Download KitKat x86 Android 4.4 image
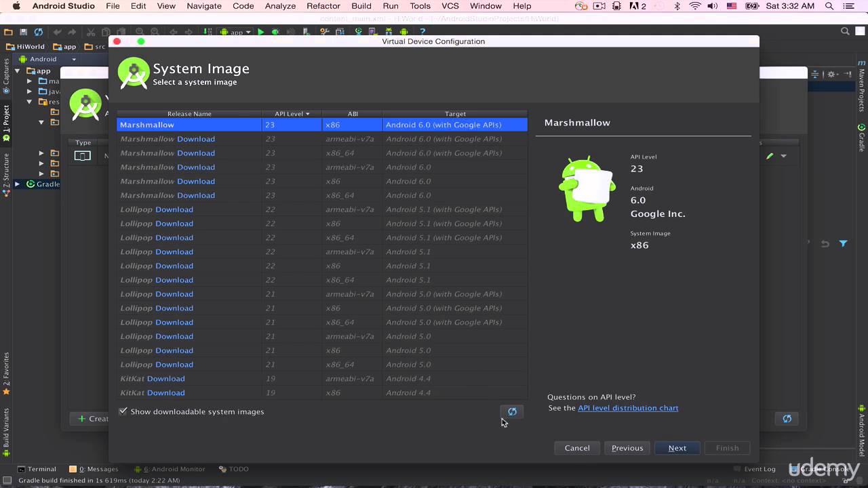This screenshot has height=488, width=868. (x=166, y=392)
